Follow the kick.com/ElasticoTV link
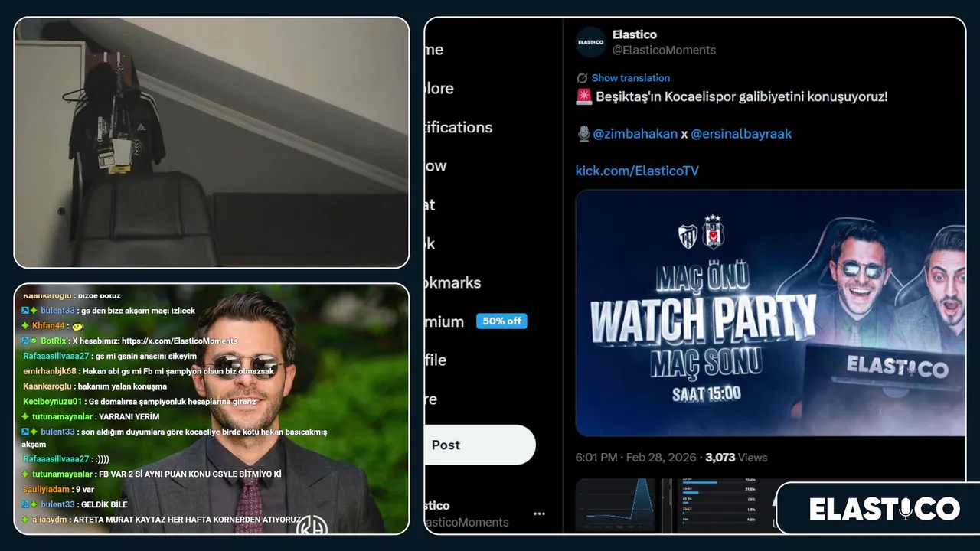Screen dimensions: 980x551 coord(637,171)
